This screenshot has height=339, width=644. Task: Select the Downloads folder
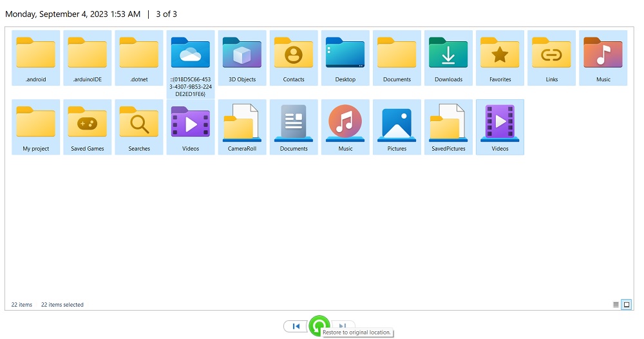pos(448,58)
